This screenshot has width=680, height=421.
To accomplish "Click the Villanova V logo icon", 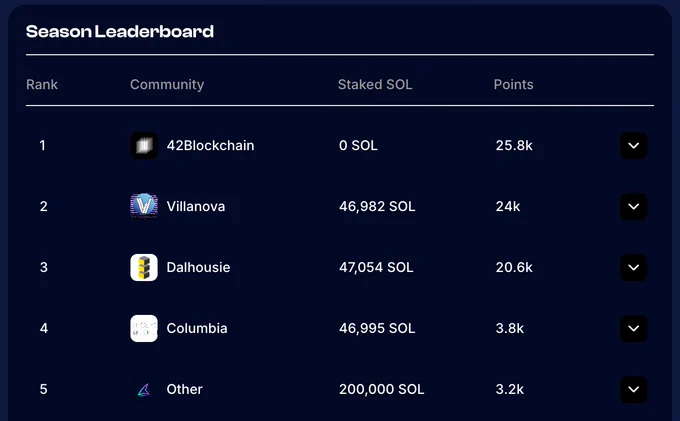I will coord(144,206).
